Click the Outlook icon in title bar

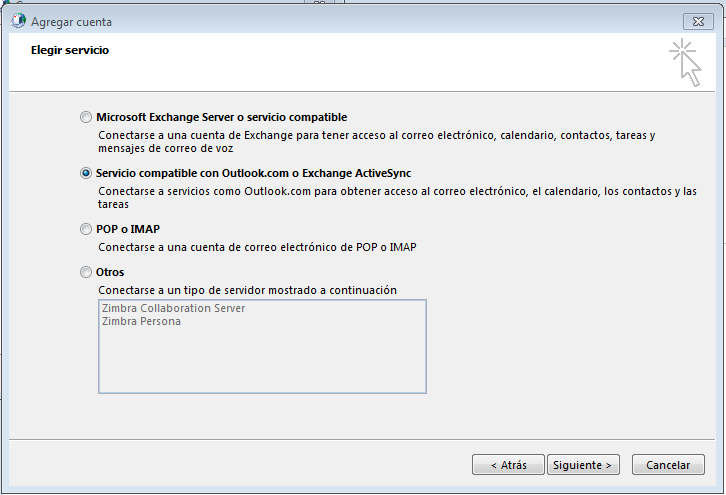click(x=18, y=21)
